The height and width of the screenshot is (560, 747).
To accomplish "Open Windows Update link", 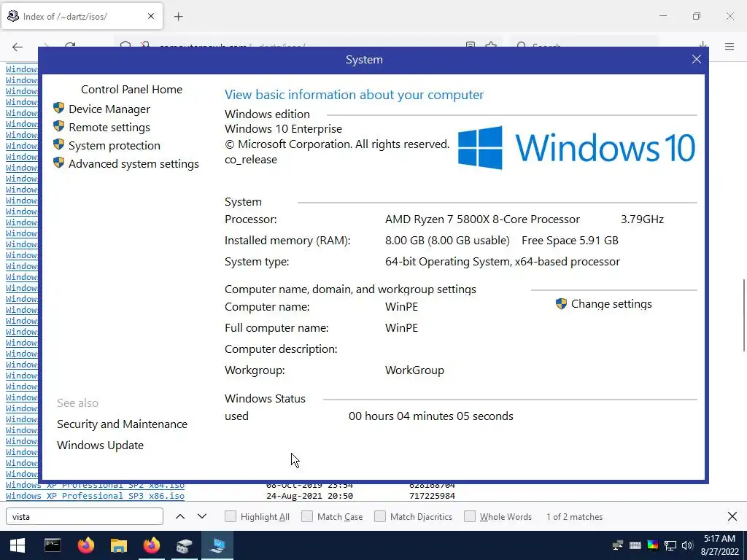I will [100, 445].
